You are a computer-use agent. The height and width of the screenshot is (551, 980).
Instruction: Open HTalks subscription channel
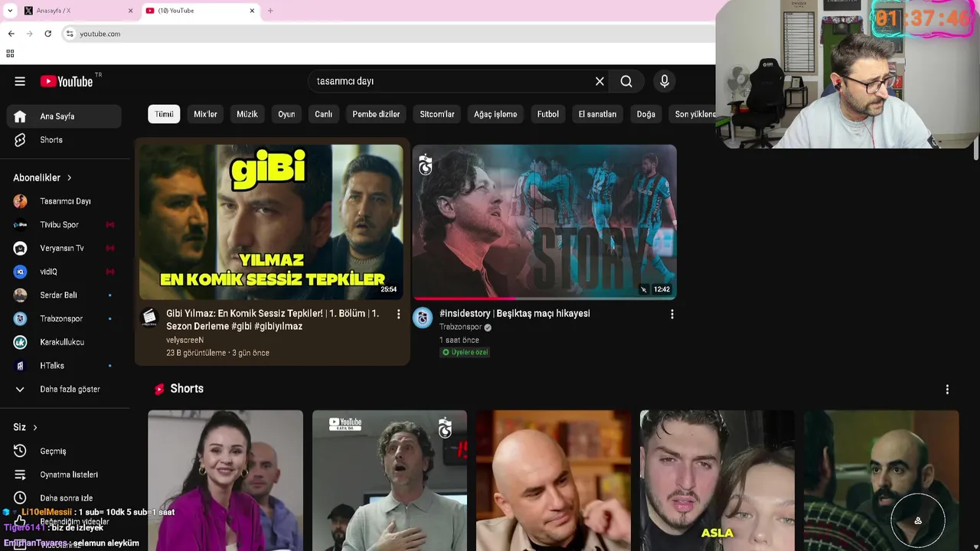pyautogui.click(x=64, y=366)
